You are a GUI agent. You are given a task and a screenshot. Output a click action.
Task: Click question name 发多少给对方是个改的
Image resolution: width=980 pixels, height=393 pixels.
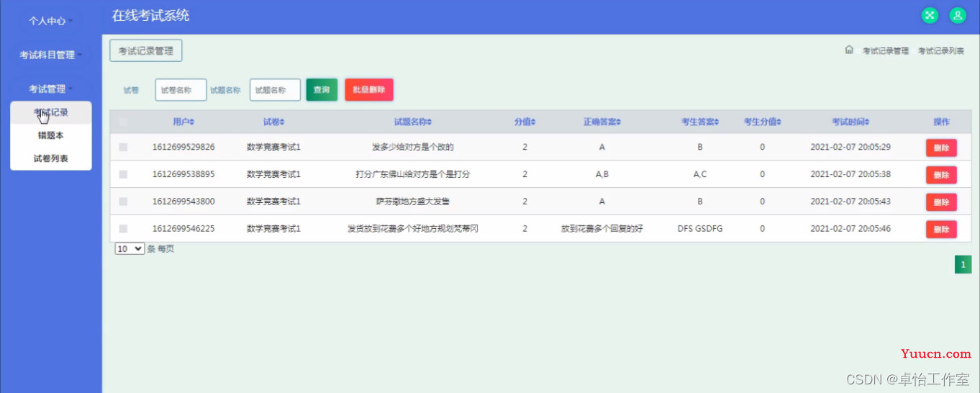tap(413, 147)
